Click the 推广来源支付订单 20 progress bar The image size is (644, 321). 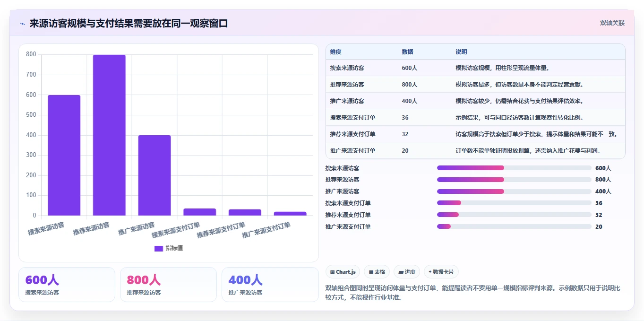514,226
